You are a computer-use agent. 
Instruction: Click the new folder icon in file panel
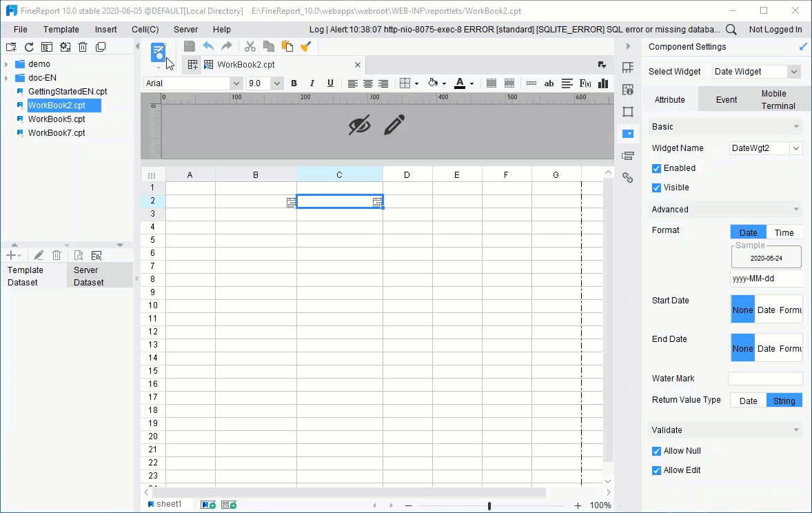tap(11, 47)
